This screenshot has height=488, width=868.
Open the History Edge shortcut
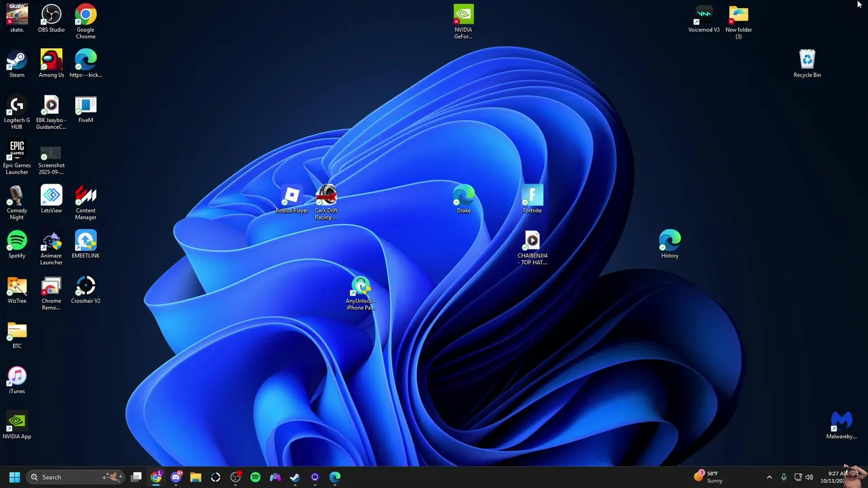point(670,245)
